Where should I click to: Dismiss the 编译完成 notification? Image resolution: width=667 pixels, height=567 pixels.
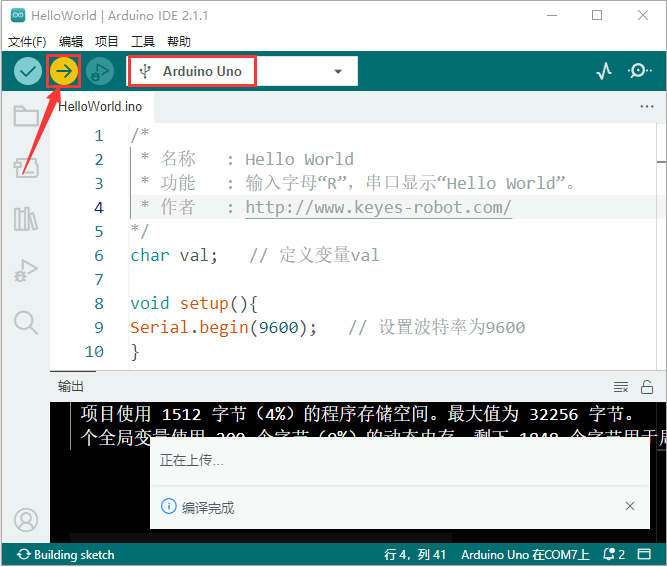coord(630,506)
